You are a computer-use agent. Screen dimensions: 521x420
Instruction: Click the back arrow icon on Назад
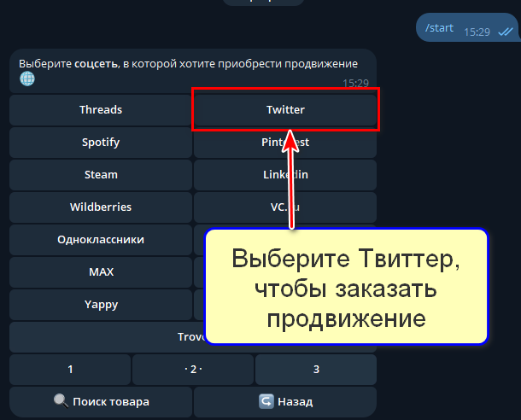[x=266, y=401]
